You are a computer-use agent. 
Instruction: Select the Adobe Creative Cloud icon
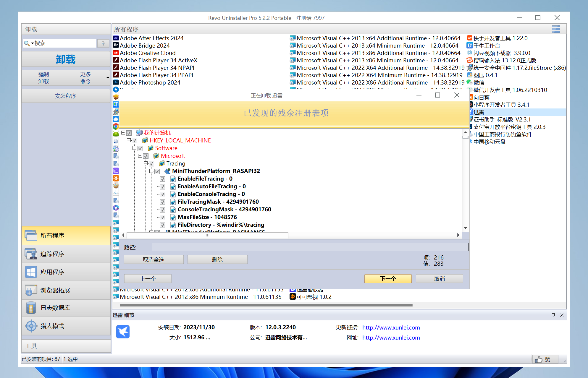[x=116, y=53]
